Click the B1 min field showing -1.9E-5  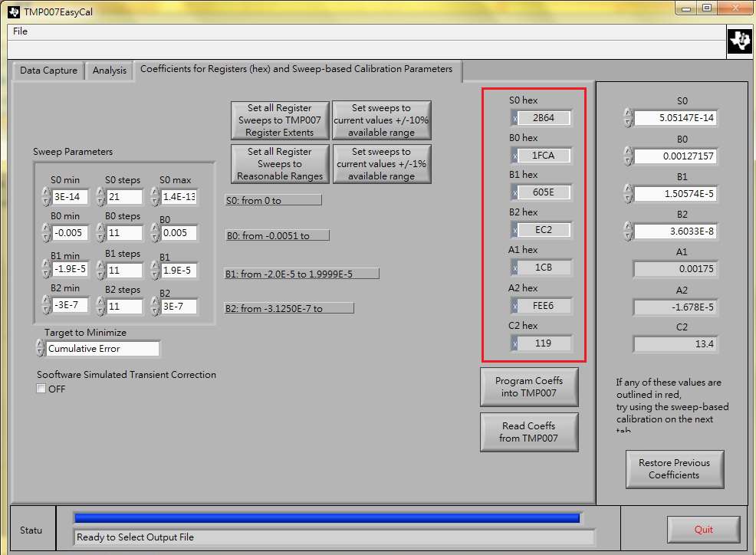pos(70,269)
